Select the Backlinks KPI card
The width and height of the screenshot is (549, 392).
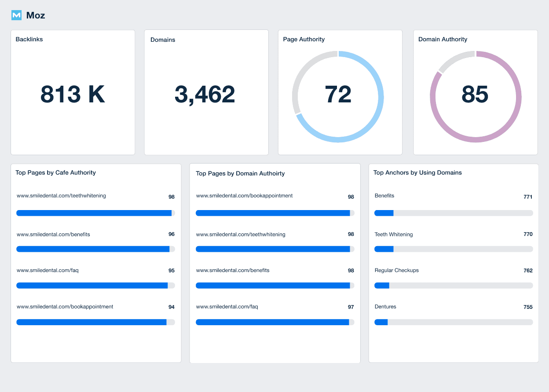pyautogui.click(x=73, y=92)
